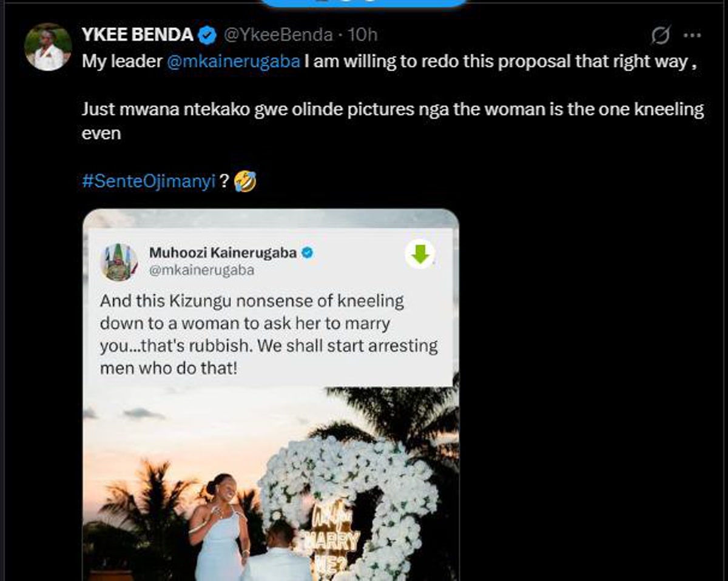
Task: Open the YKEE BENDA display name link
Action: [x=137, y=35]
